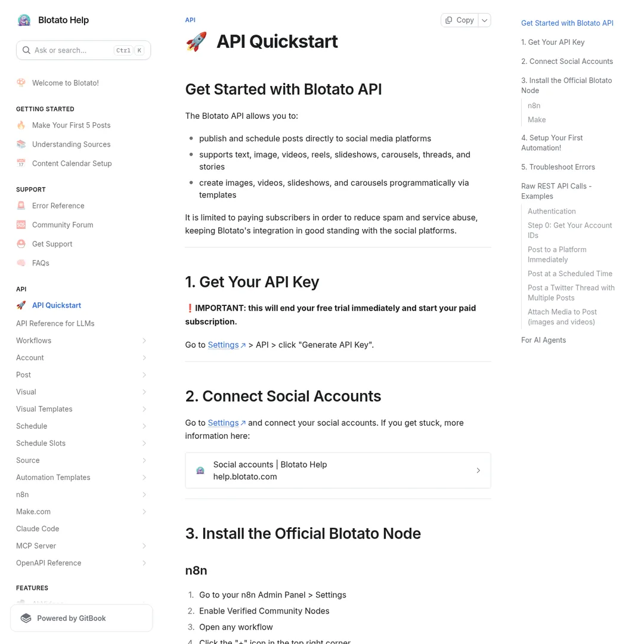Click the Blotato Help logo icon
Image resolution: width=644 pixels, height=644 pixels.
(24, 20)
